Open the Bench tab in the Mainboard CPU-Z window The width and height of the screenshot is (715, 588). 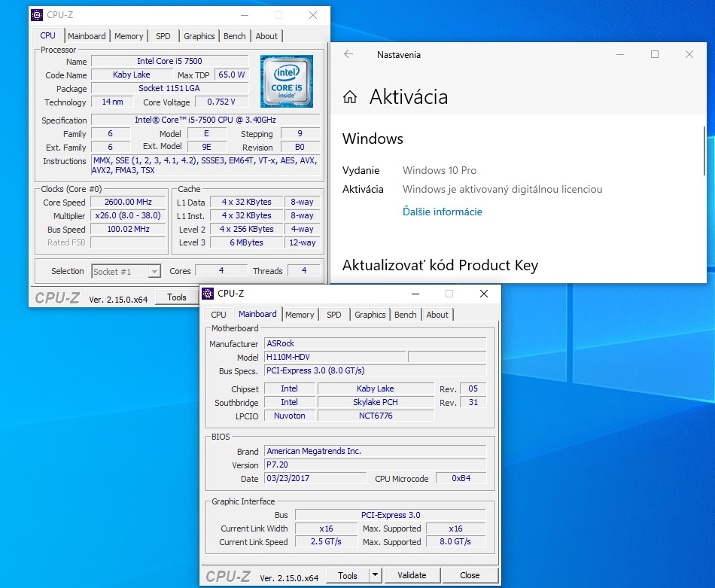(x=405, y=315)
